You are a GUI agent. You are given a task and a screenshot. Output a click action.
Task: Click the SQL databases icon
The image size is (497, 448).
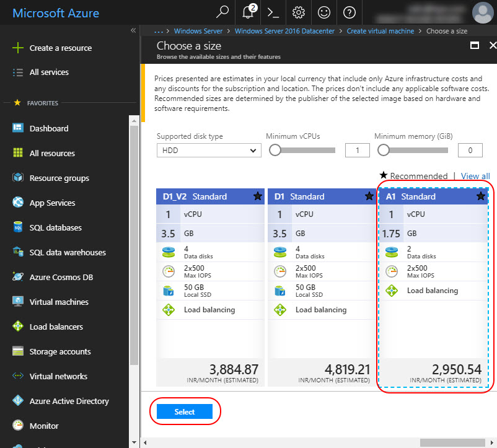click(x=18, y=227)
